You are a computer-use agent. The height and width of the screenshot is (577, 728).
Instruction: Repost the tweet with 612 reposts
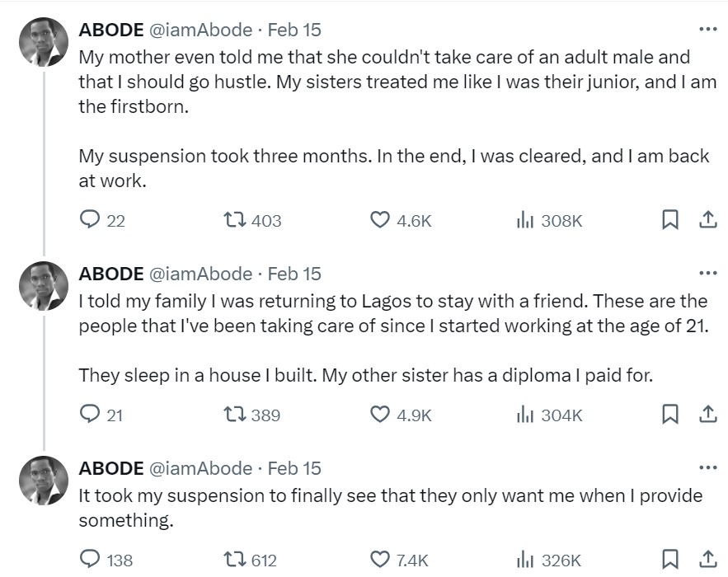[233, 560]
